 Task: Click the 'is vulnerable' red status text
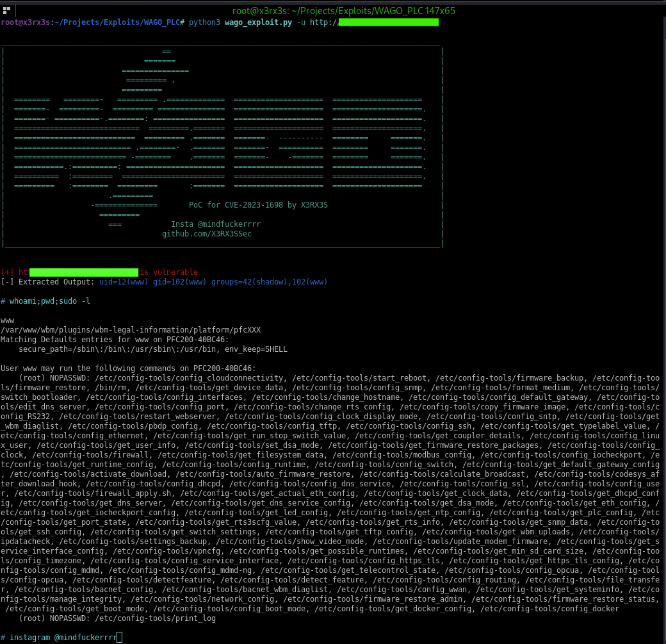click(x=169, y=272)
